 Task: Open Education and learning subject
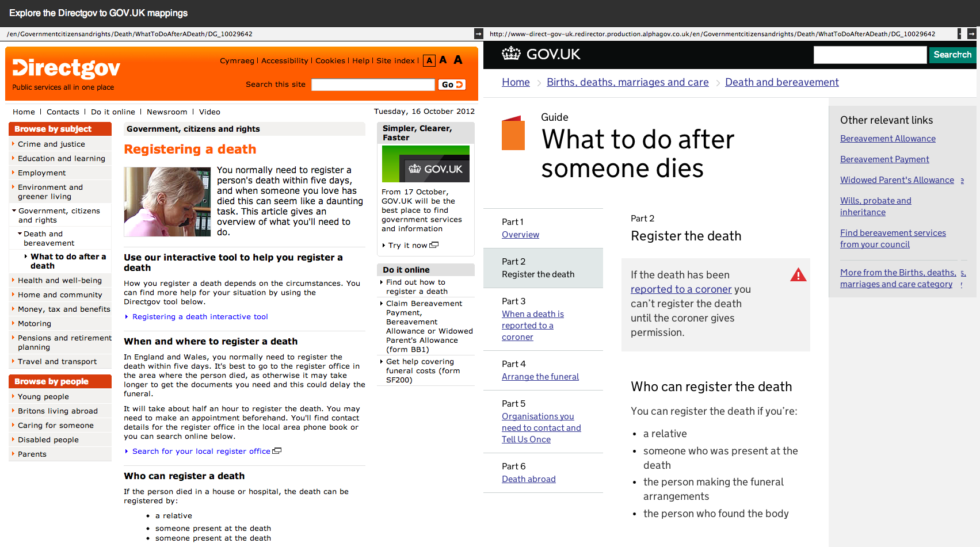click(x=62, y=159)
